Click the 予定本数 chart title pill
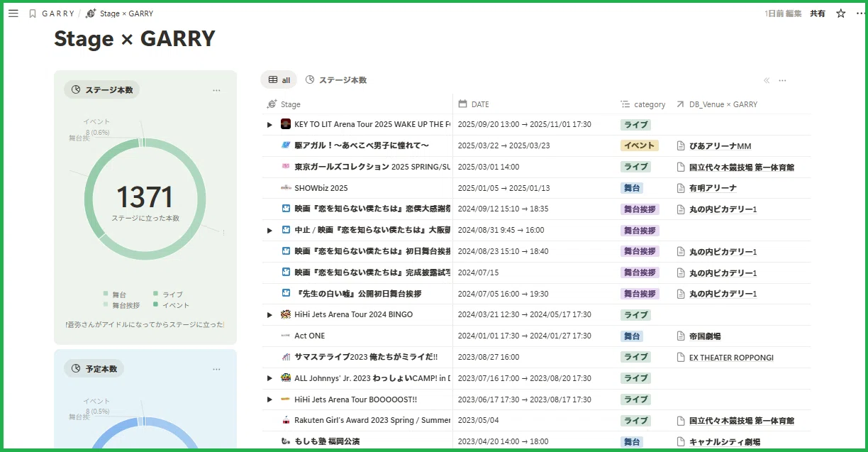Viewport: 868px width, 452px height. [94, 369]
